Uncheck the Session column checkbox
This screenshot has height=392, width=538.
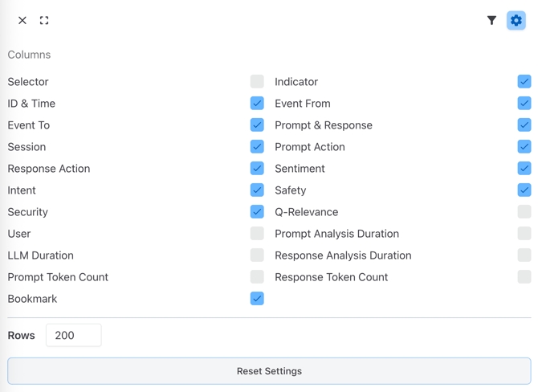coord(257,146)
